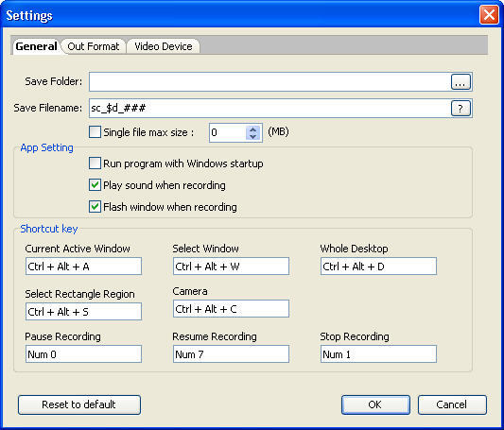The image size is (504, 430).
Task: Uncheck Flash window when recording
Action: point(95,206)
